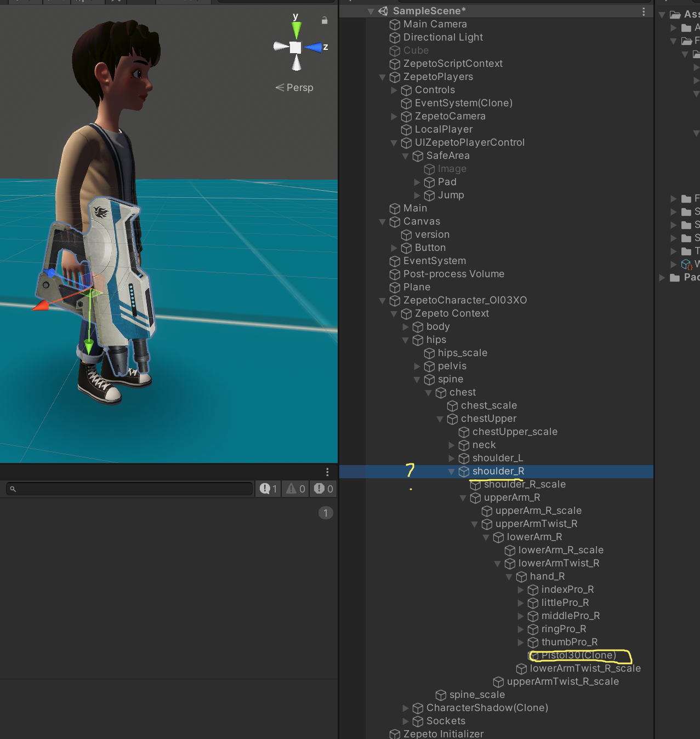The height and width of the screenshot is (739, 700).
Task: Click inside the console search field
Action: point(126,489)
